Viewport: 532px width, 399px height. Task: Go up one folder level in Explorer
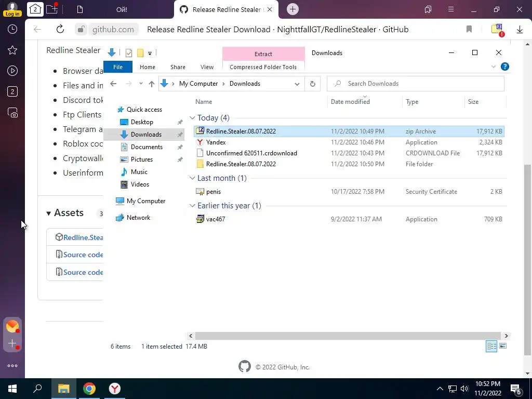coord(151,84)
